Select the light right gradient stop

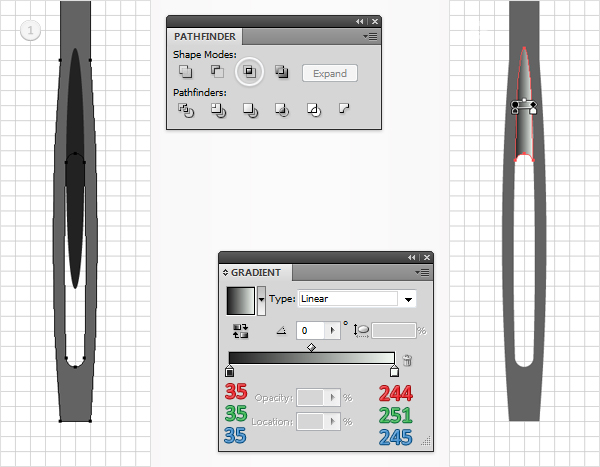click(394, 371)
